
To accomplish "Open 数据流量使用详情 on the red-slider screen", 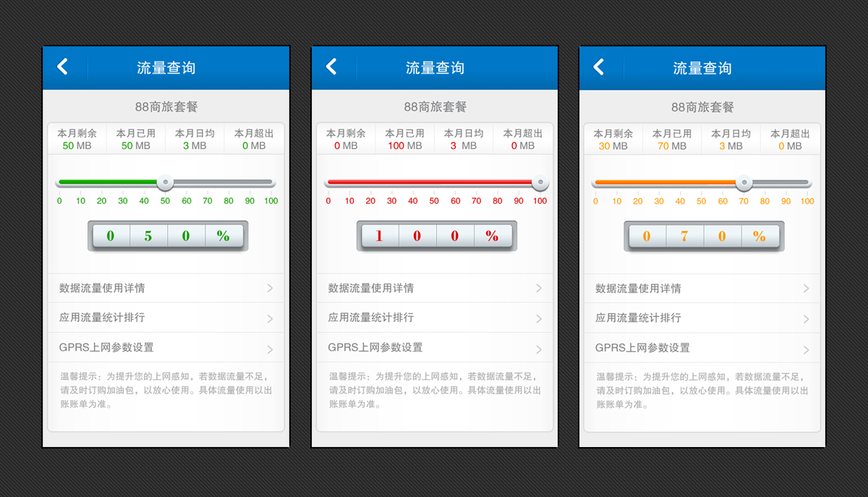I will coord(435,288).
